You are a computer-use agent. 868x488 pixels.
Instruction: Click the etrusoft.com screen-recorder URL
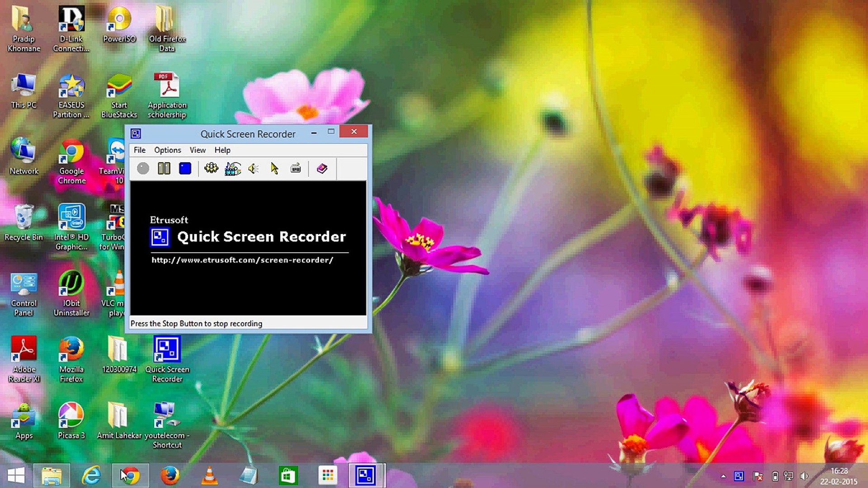click(x=242, y=260)
